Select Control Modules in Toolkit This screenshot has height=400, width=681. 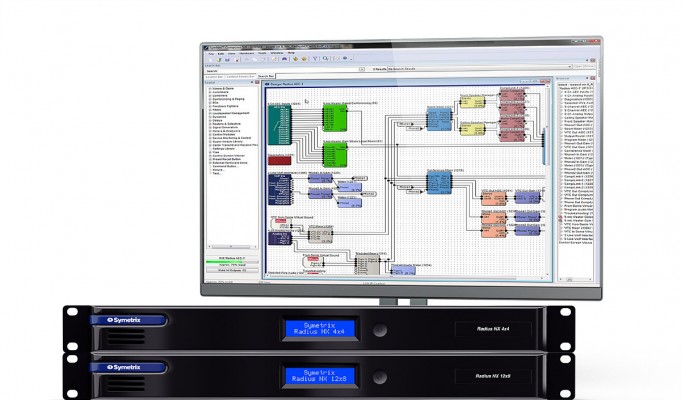(x=224, y=135)
